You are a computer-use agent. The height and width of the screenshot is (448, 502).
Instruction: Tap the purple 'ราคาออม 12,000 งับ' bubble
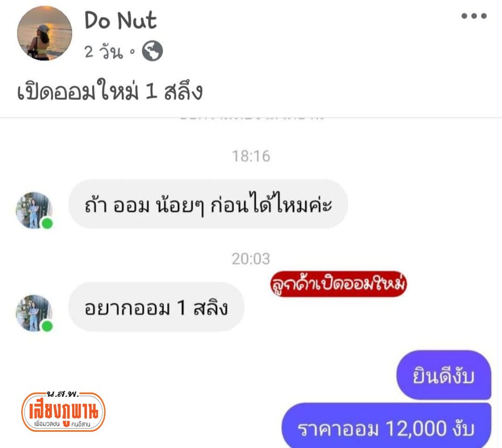(386, 426)
